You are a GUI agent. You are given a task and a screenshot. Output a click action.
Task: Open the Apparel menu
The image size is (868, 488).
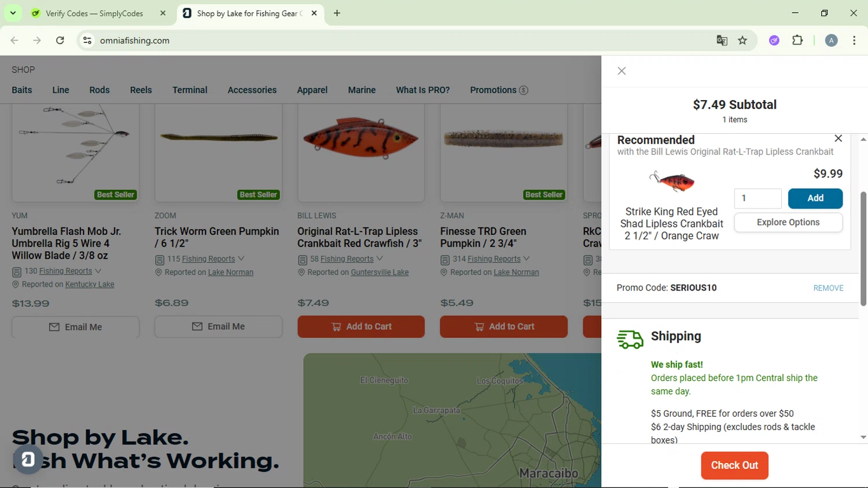[312, 90]
